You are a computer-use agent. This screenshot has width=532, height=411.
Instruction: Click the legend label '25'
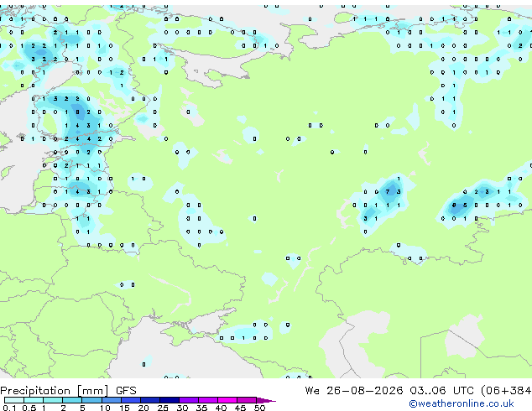click(x=163, y=408)
